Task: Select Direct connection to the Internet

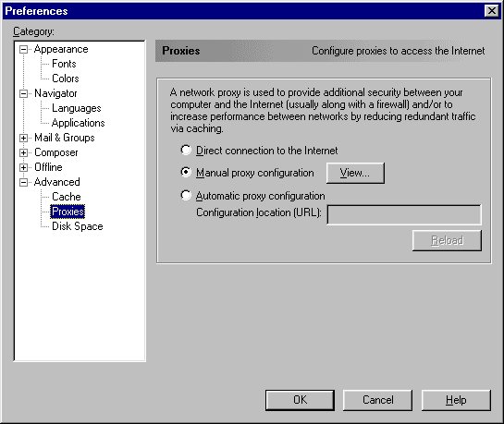Action: (x=186, y=150)
